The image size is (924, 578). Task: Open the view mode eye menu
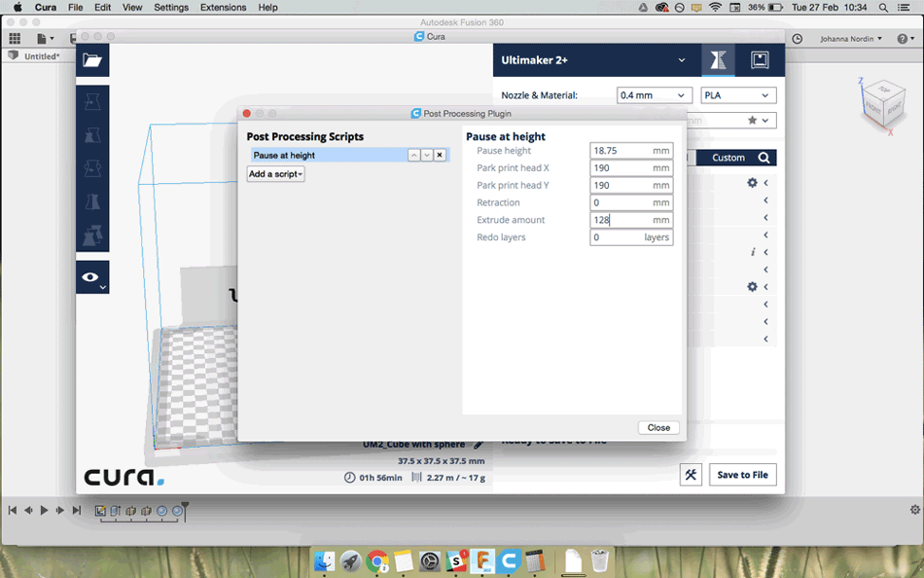[92, 277]
